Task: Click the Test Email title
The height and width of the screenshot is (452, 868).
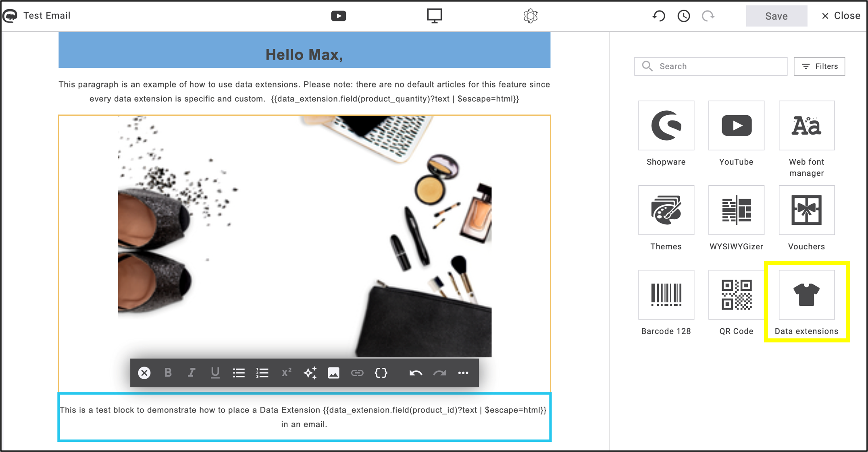Action: coord(47,16)
